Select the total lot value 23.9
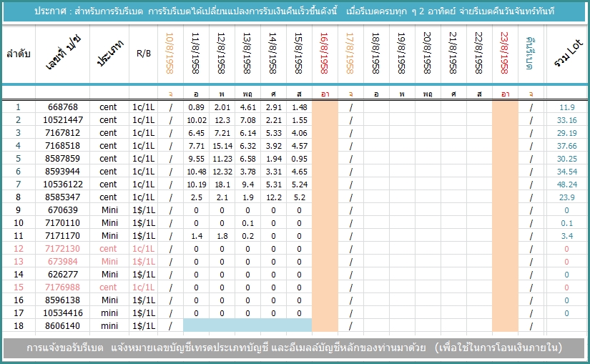Image resolution: width=590 pixels, height=364 pixels. [x=566, y=197]
